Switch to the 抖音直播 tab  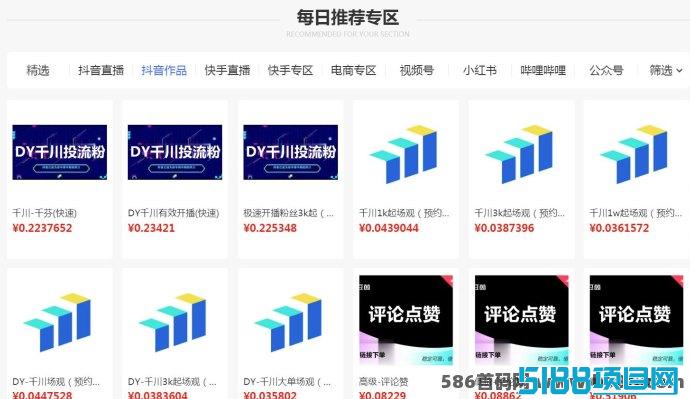[x=101, y=70]
